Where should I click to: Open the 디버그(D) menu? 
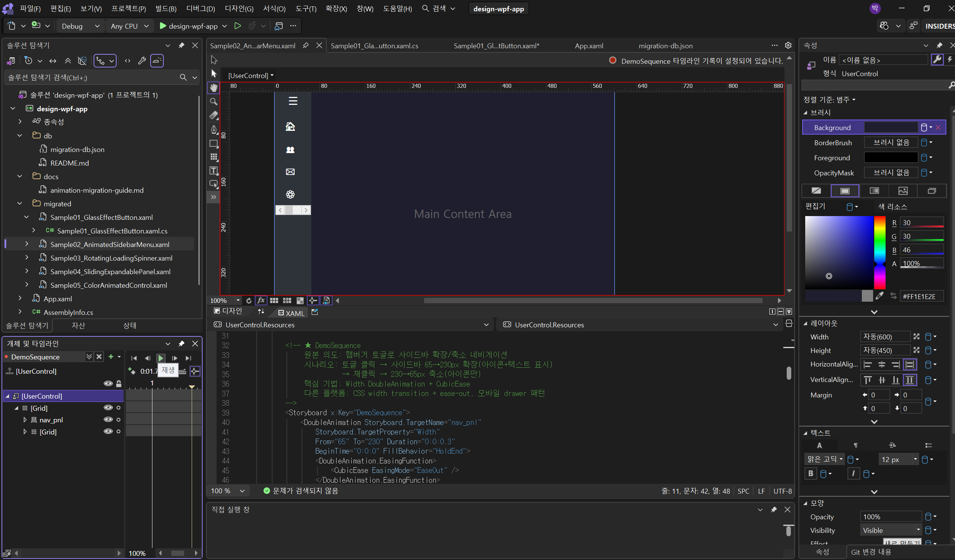200,9
